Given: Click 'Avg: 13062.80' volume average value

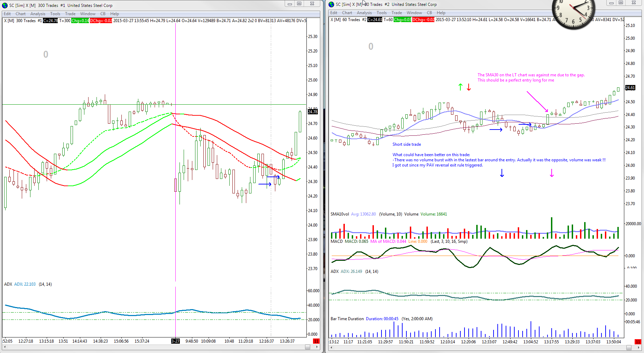Looking at the screenshot, I should pos(363,214).
